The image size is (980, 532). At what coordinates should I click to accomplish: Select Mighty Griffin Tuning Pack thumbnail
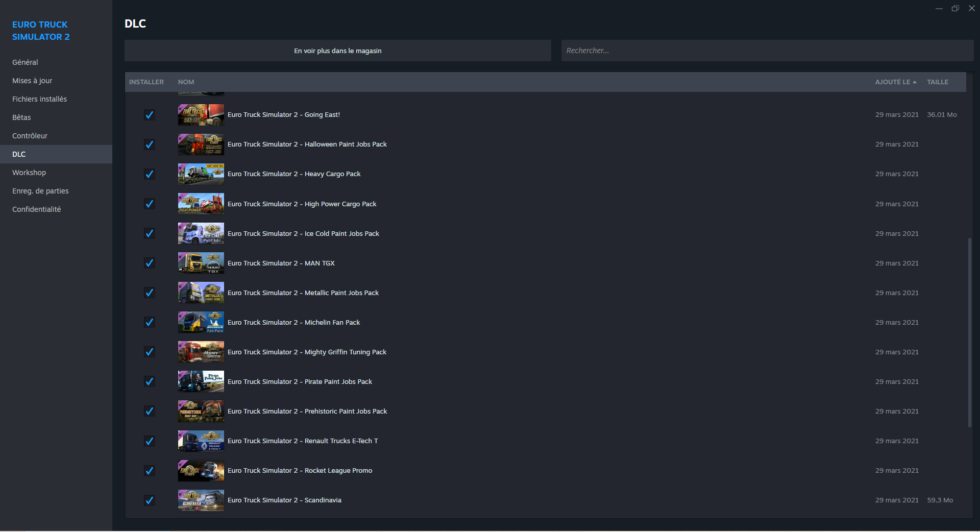point(201,352)
